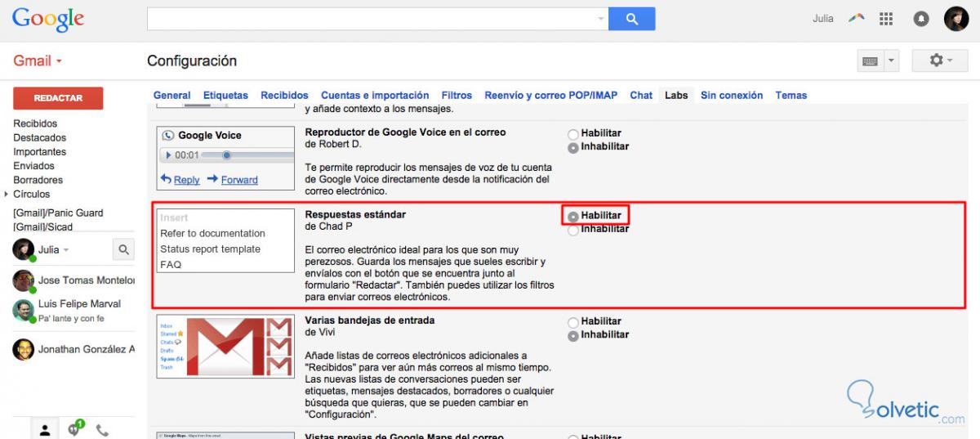
Task: Expand the Círculos label
Action: coord(7,195)
